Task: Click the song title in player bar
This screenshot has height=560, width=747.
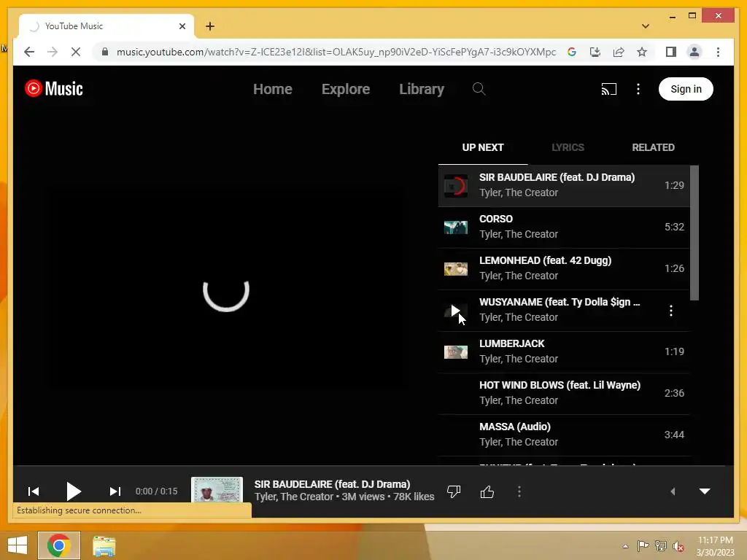Action: coord(332,484)
